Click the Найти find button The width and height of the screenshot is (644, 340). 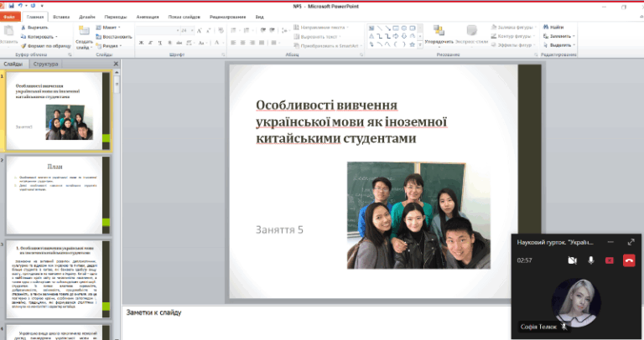click(x=553, y=27)
